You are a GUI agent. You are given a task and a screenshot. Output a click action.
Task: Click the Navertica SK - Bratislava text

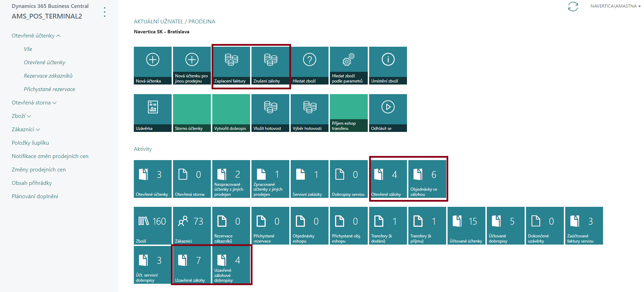click(161, 32)
